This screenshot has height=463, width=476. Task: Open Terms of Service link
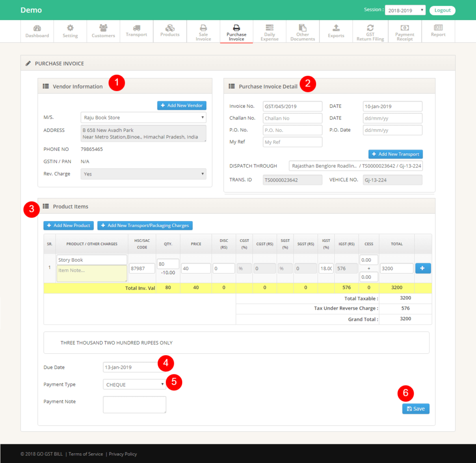tap(86, 454)
